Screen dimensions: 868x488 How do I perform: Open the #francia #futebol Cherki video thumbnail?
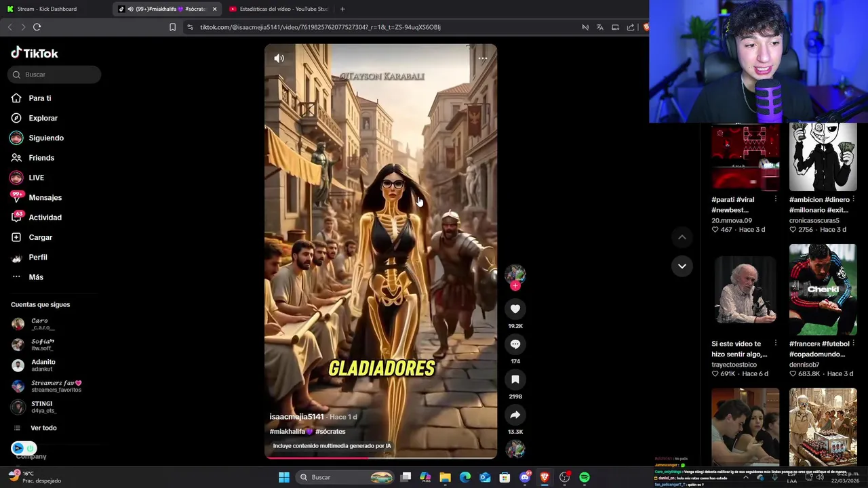[x=823, y=290]
